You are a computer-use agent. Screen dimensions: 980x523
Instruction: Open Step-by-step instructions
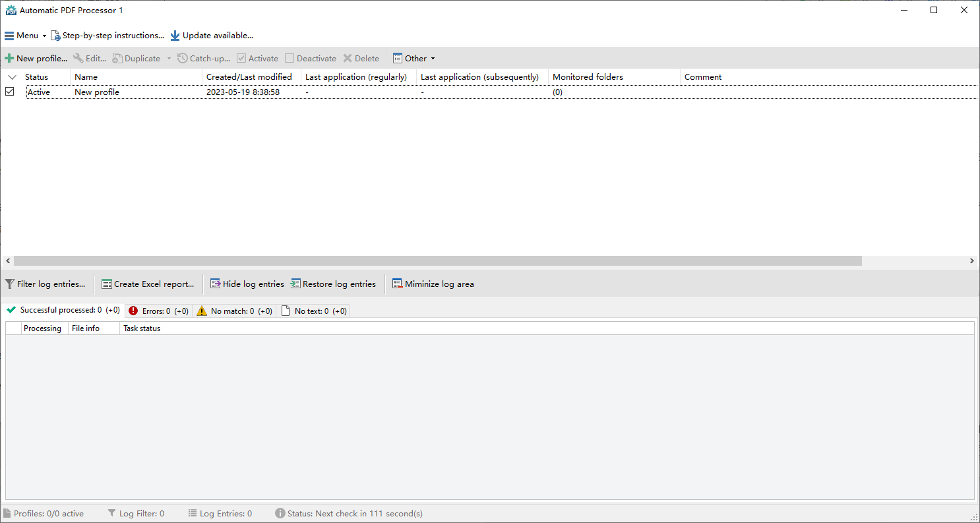point(107,36)
